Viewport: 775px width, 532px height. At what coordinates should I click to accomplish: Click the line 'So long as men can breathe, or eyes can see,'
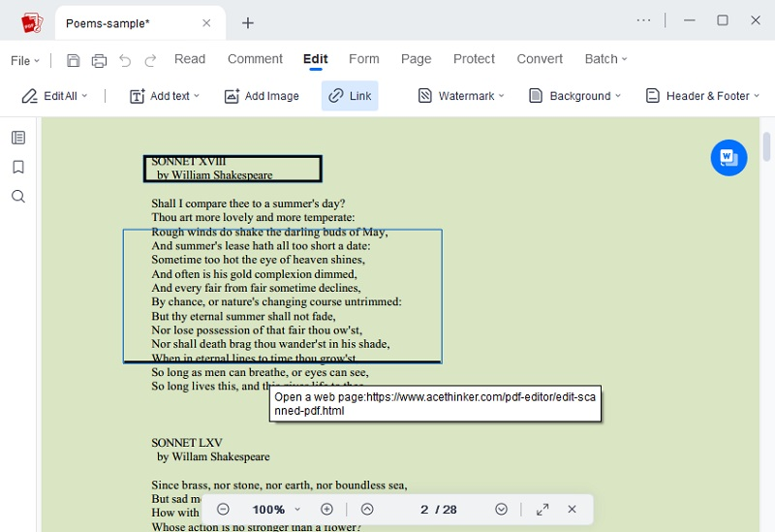(260, 372)
